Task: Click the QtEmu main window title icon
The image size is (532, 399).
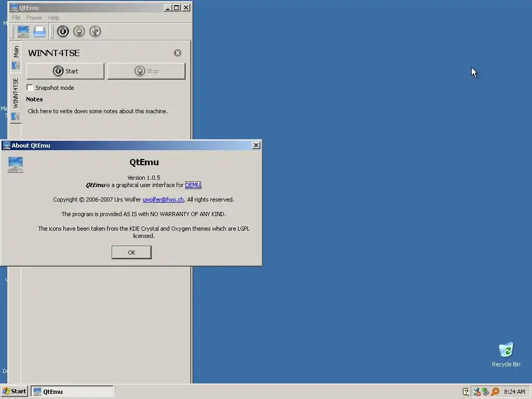Action: [x=14, y=7]
